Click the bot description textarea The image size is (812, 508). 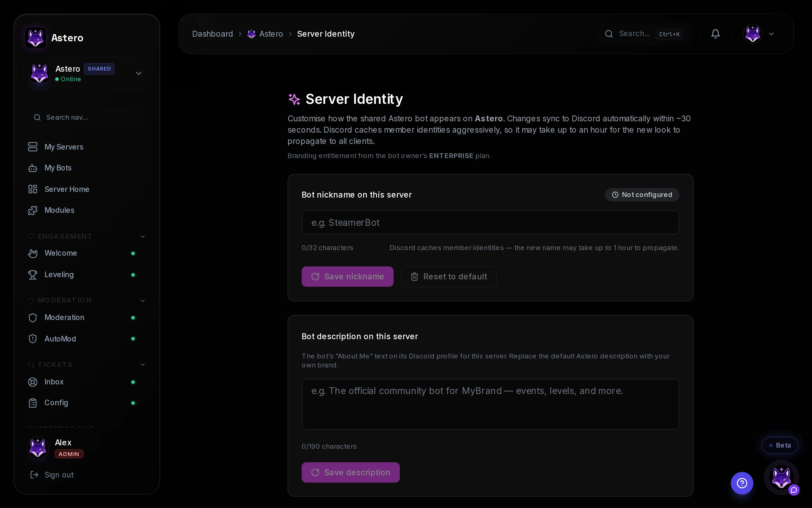click(x=490, y=404)
